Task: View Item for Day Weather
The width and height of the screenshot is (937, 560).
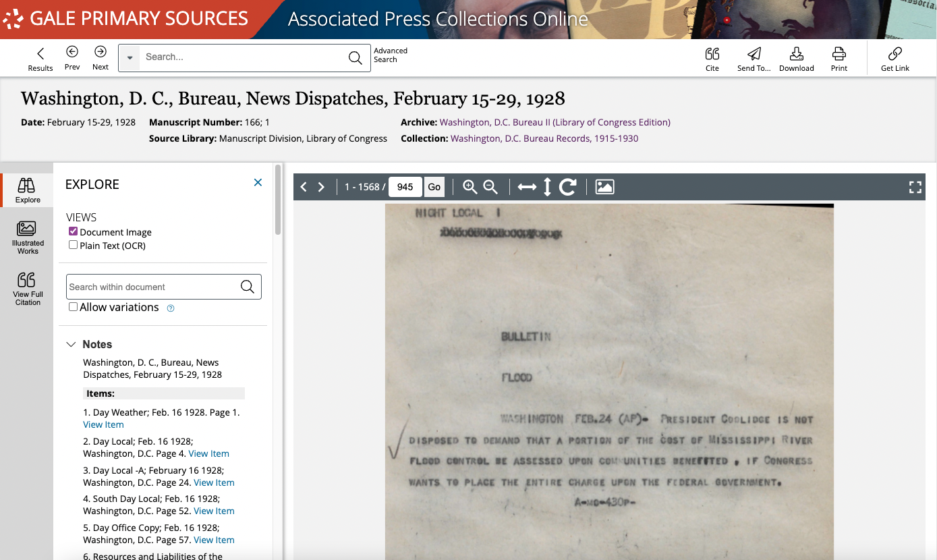Action: tap(103, 424)
